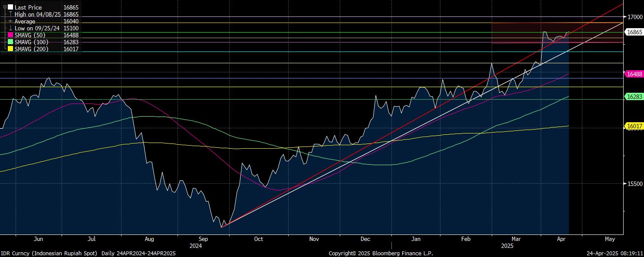Click the yellow SMAVG (200) legend swatch
Screen dimensions: 644x257
pyautogui.click(x=10, y=49)
